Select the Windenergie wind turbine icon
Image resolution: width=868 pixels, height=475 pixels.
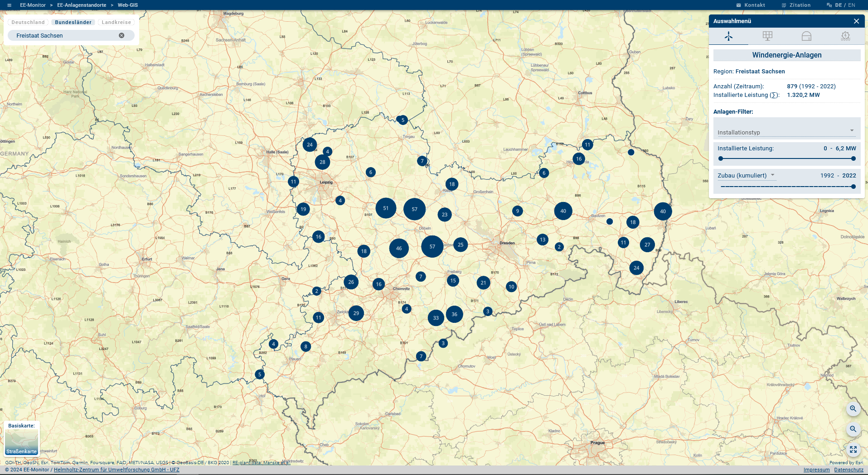tap(729, 36)
